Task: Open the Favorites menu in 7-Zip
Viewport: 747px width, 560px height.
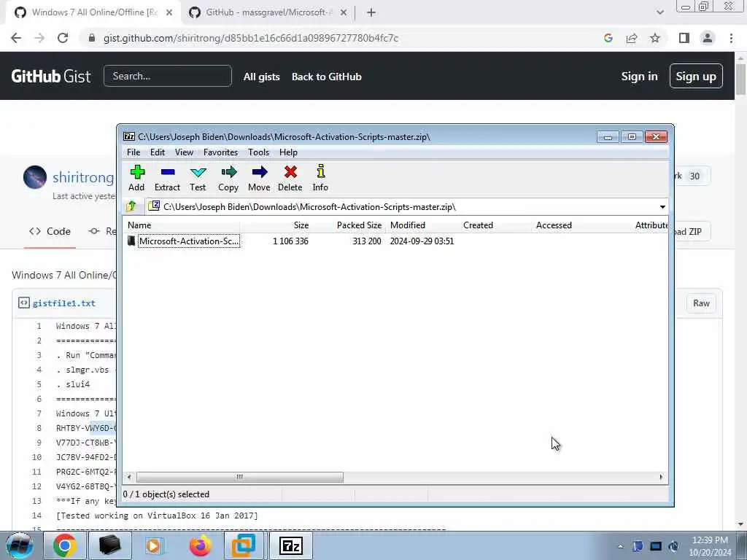Action: click(220, 152)
